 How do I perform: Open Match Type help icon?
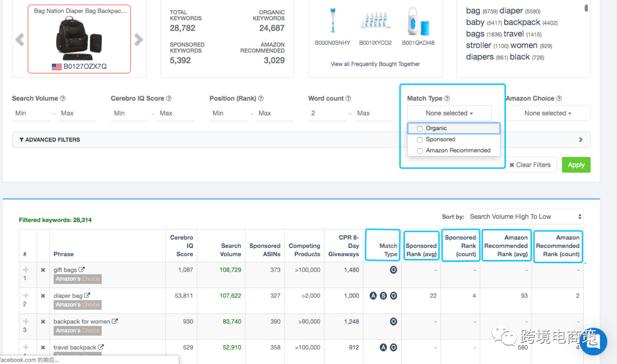click(447, 98)
